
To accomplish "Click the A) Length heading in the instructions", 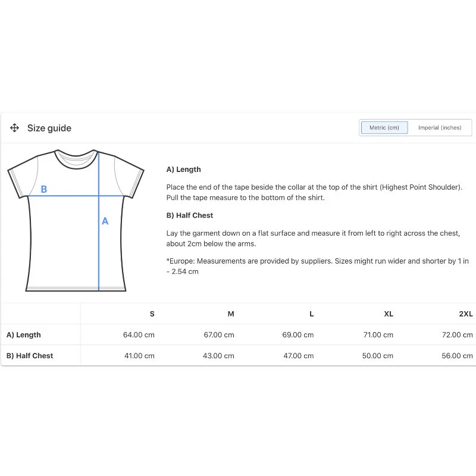I will (184, 170).
